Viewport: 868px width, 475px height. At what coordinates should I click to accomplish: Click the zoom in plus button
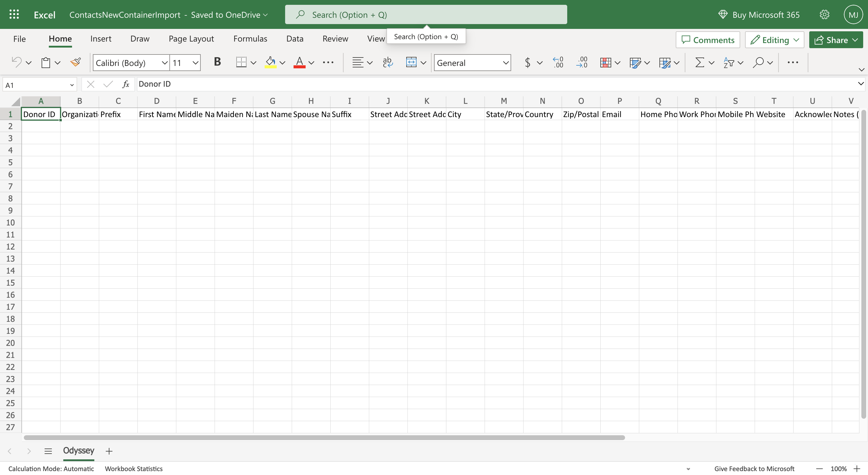click(x=857, y=469)
